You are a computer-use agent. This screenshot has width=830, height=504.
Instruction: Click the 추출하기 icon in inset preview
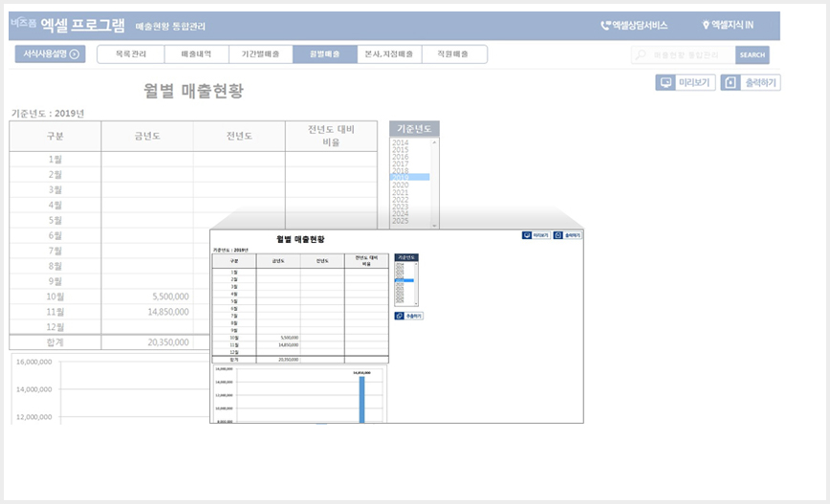pyautogui.click(x=400, y=316)
